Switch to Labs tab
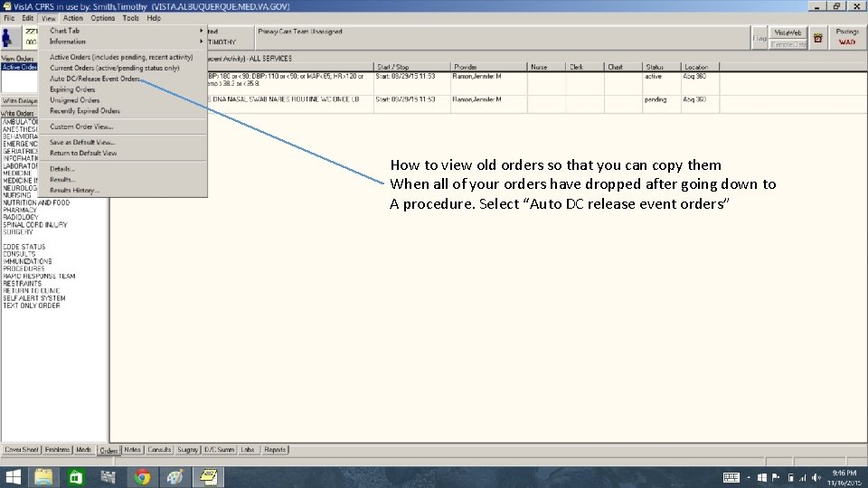This screenshot has height=488, width=868. click(248, 450)
